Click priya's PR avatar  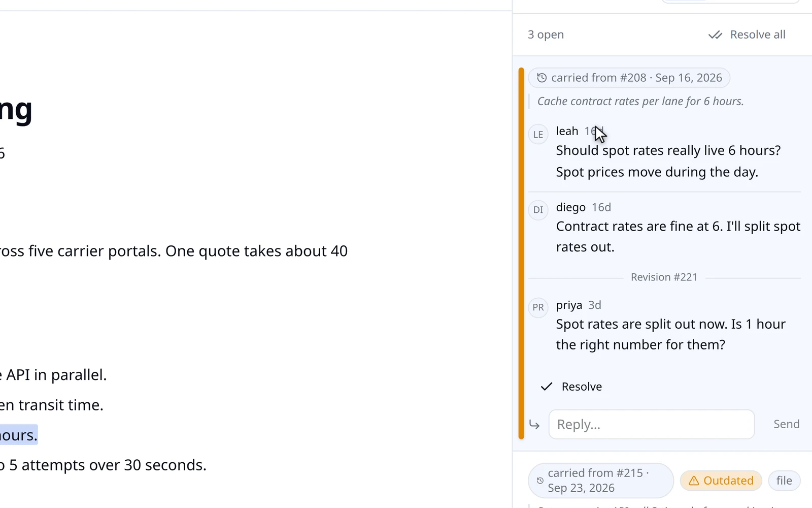[x=538, y=307]
